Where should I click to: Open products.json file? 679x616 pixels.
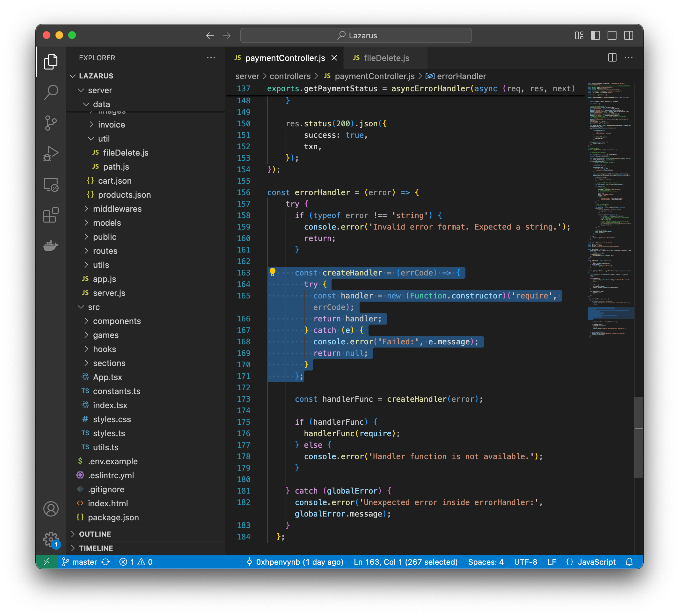pyautogui.click(x=145, y=195)
